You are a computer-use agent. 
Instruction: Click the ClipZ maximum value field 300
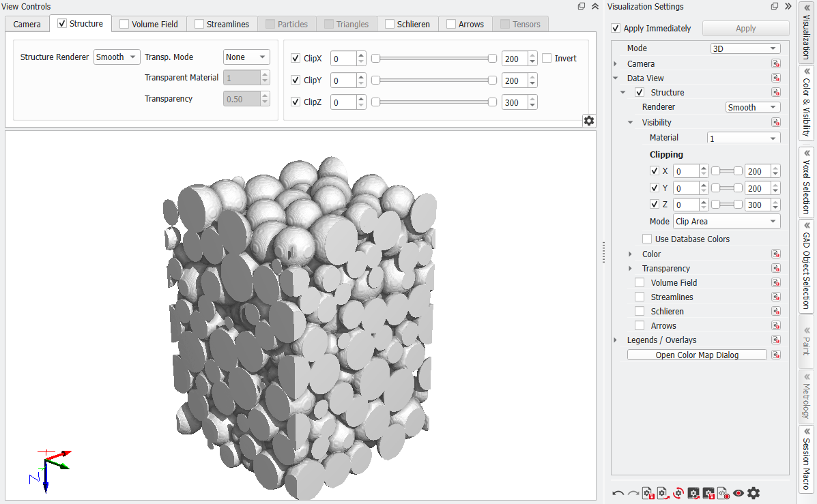[515, 102]
